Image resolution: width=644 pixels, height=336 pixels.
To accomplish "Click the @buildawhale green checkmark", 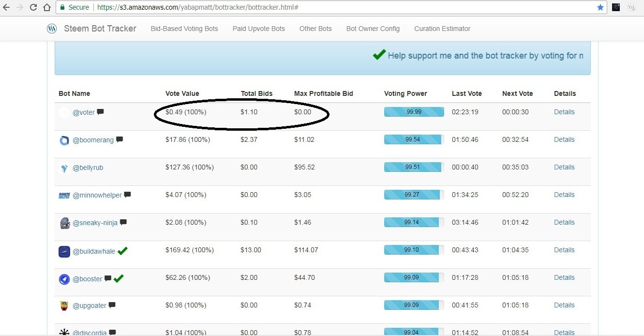I will tap(122, 250).
